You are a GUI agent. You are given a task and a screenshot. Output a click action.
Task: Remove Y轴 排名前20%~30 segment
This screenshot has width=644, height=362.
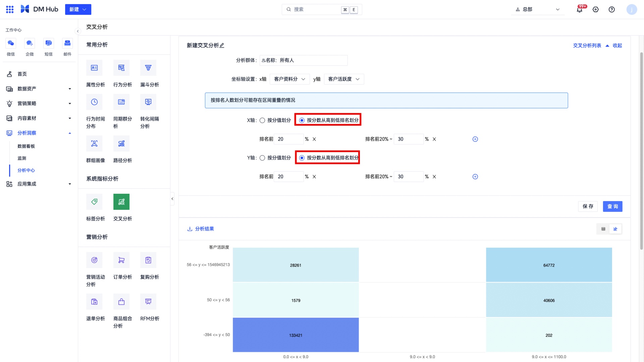pyautogui.click(x=434, y=177)
